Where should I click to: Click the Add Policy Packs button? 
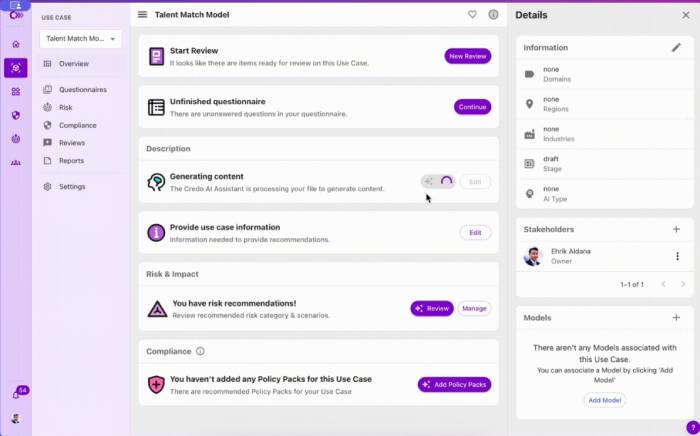tap(454, 384)
